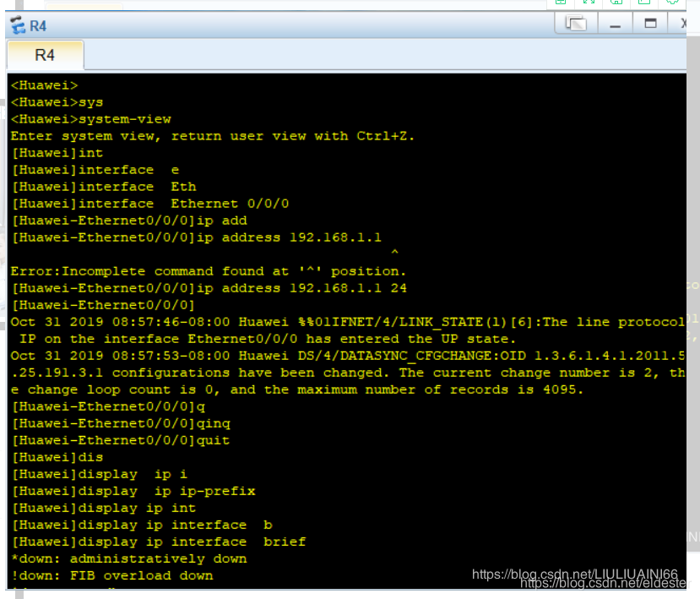Image resolution: width=700 pixels, height=599 pixels.
Task: Maximize the R4 terminal window
Action: point(650,23)
